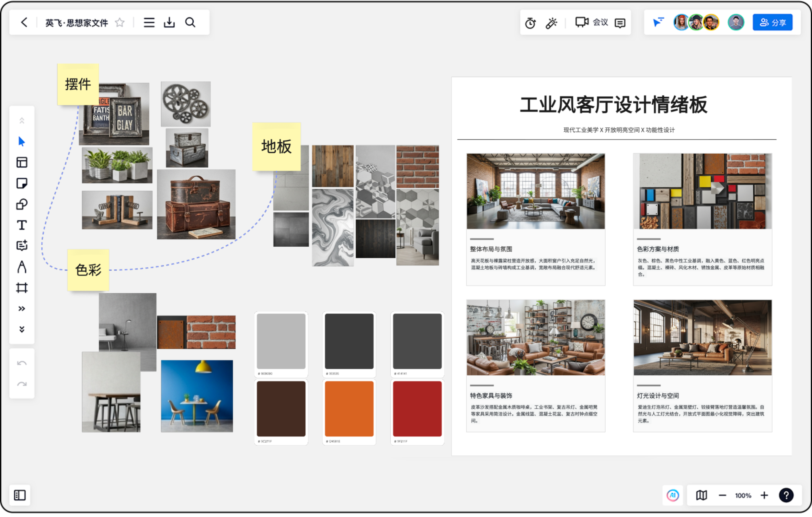
Task: Select the 特色家具与装饰 card heading
Action: click(x=491, y=396)
